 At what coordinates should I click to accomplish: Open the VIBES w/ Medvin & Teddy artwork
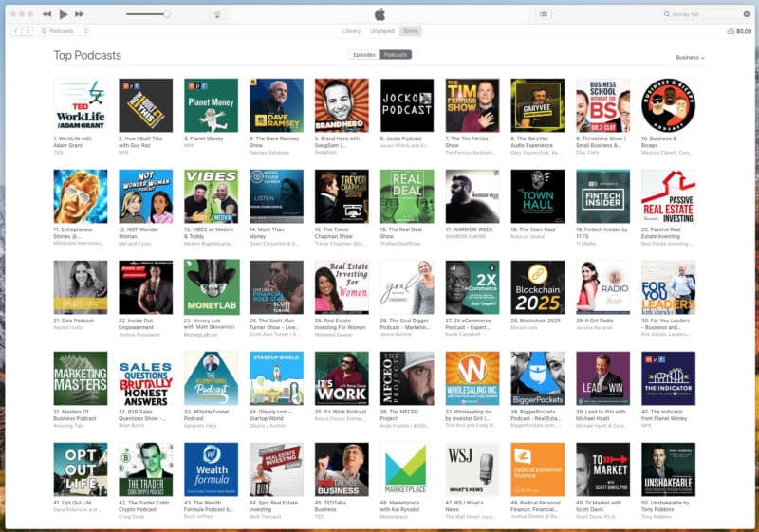[211, 196]
